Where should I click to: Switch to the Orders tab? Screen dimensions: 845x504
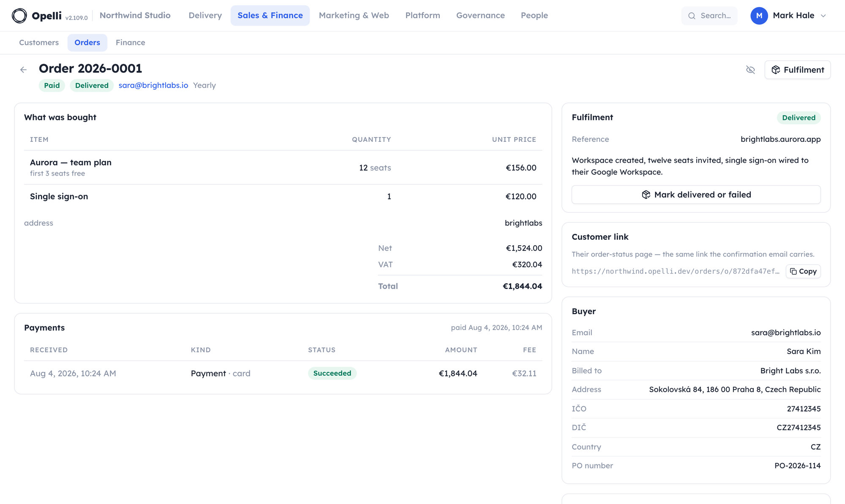tap(87, 43)
